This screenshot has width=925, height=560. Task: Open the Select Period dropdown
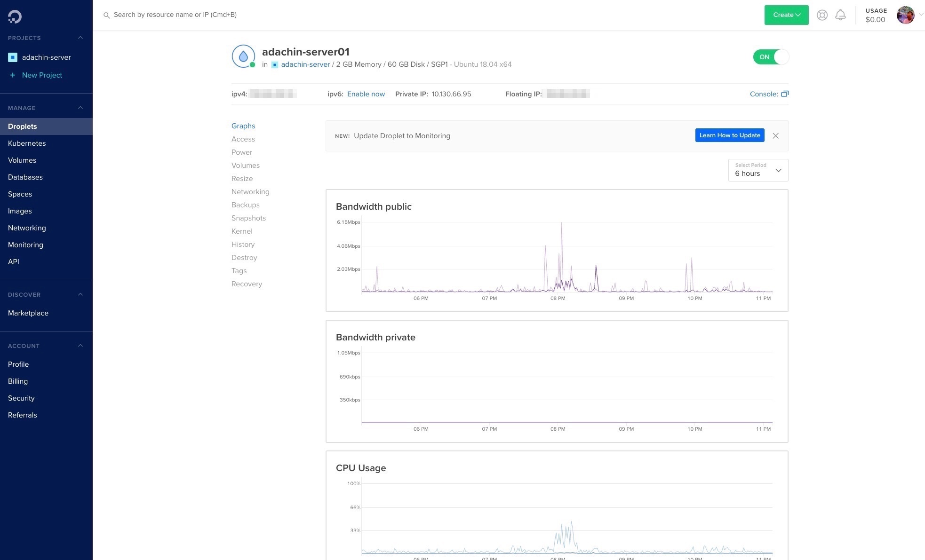(758, 170)
